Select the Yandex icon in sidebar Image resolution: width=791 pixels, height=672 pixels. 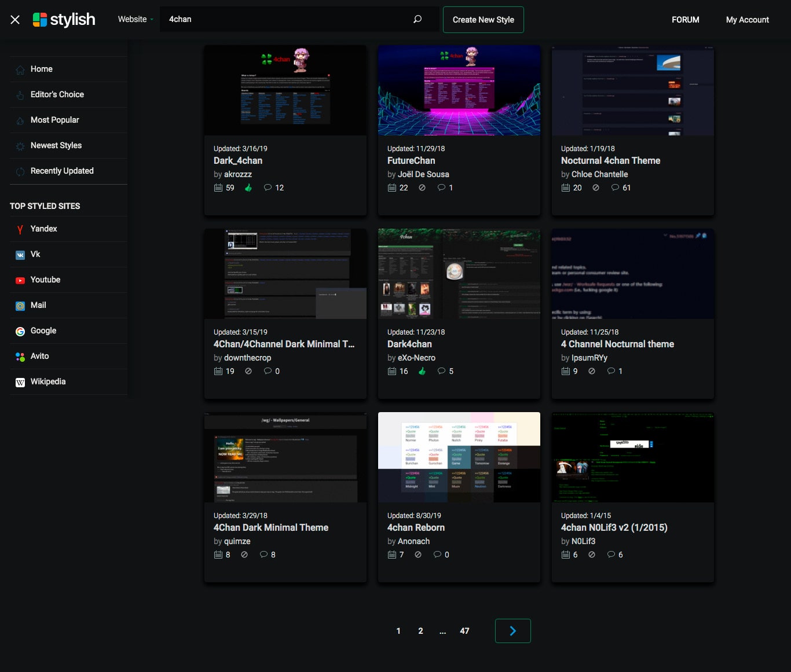[20, 229]
